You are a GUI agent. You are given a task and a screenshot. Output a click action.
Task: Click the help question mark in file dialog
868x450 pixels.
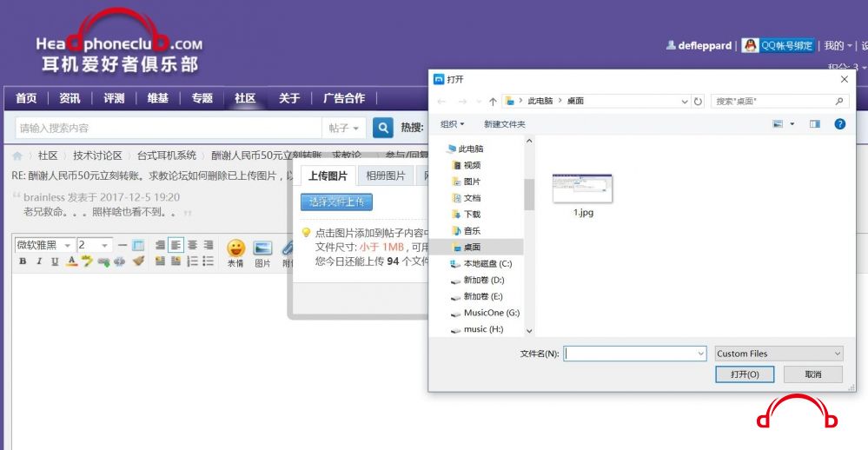(x=840, y=124)
